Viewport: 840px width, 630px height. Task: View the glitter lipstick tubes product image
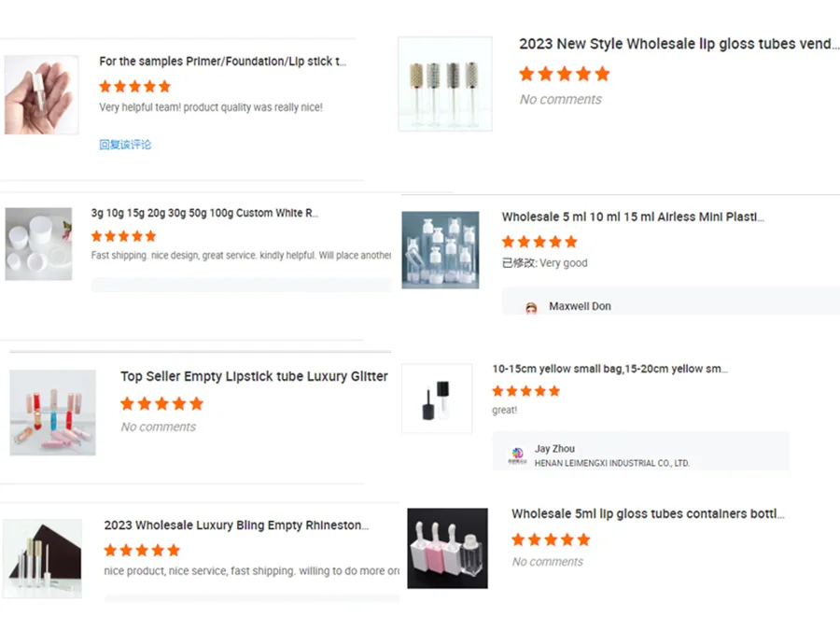pos(52,413)
